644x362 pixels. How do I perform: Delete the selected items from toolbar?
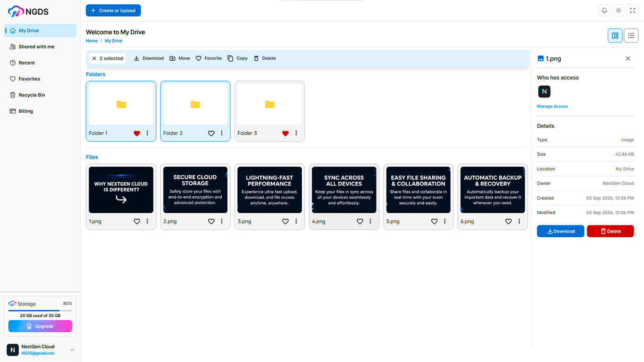265,58
